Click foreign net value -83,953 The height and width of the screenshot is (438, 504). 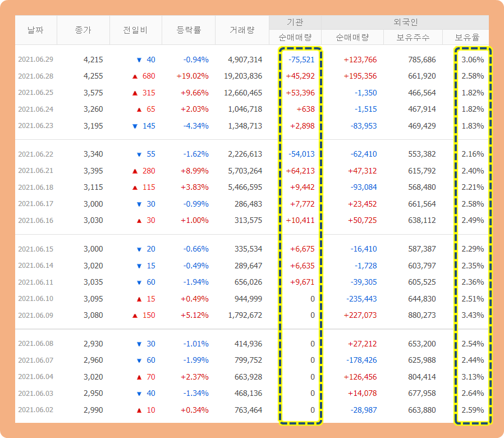[364, 126]
